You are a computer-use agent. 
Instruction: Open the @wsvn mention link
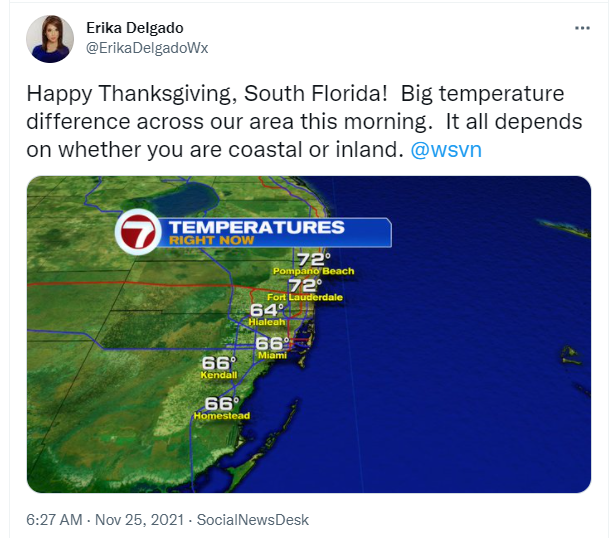(446, 150)
